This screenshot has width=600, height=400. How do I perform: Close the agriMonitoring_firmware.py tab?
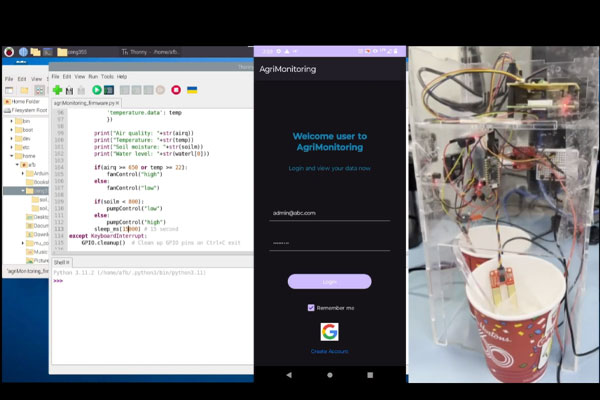(x=117, y=103)
